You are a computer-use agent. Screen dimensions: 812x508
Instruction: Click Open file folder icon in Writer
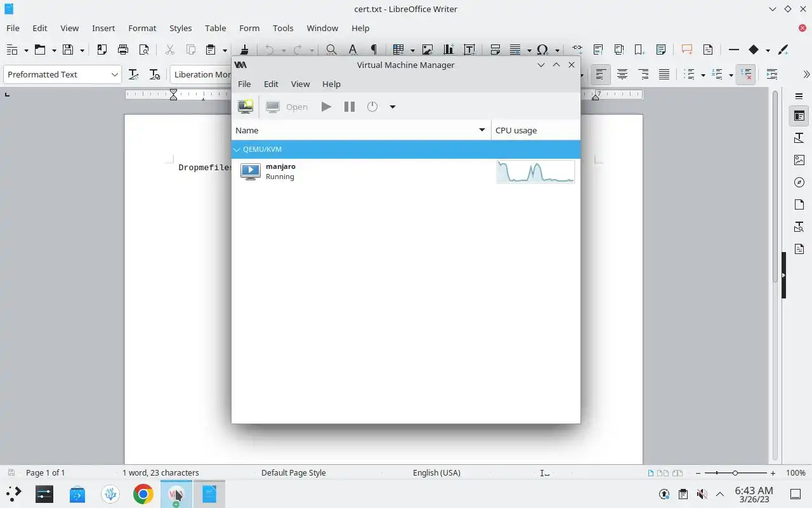[x=40, y=50]
